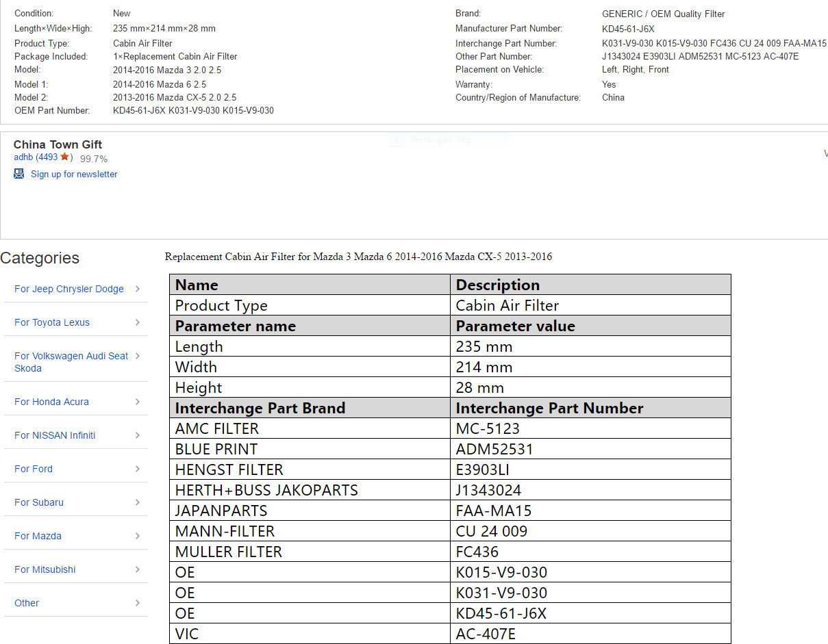Select table cell AC-407E
The height and width of the screenshot is (644, 828).
[590, 634]
